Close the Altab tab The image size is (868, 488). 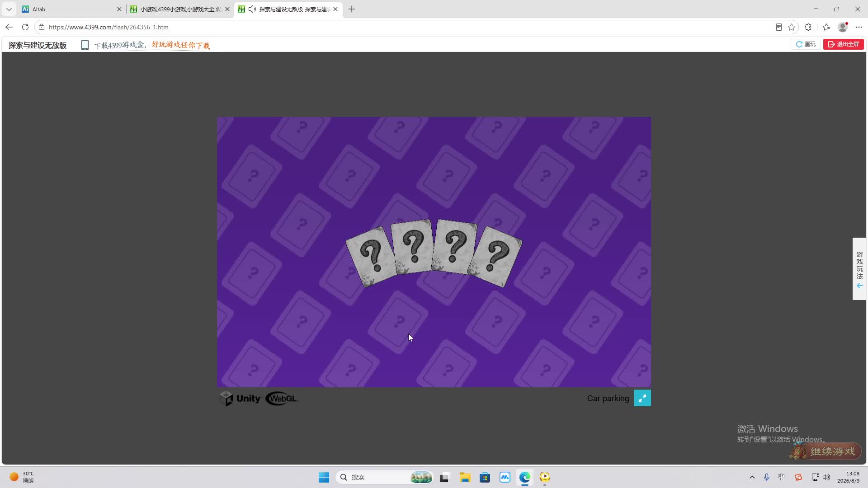point(119,9)
